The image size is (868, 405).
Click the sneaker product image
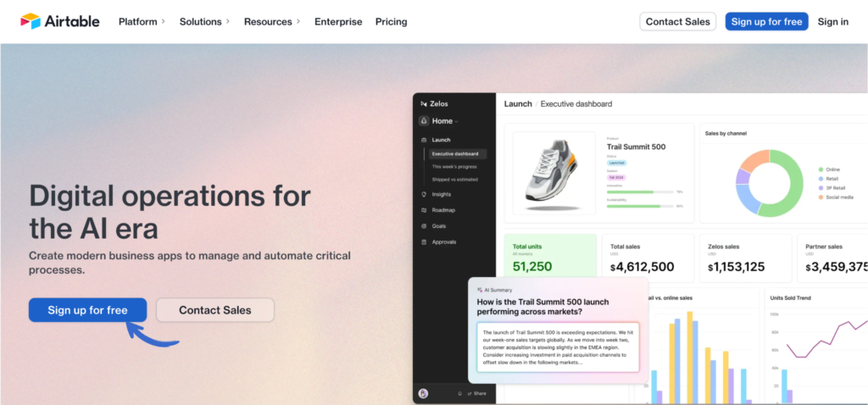554,173
